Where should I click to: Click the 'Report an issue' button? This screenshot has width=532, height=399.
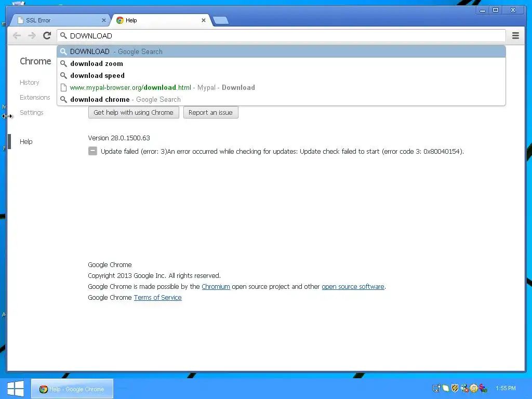pyautogui.click(x=210, y=112)
